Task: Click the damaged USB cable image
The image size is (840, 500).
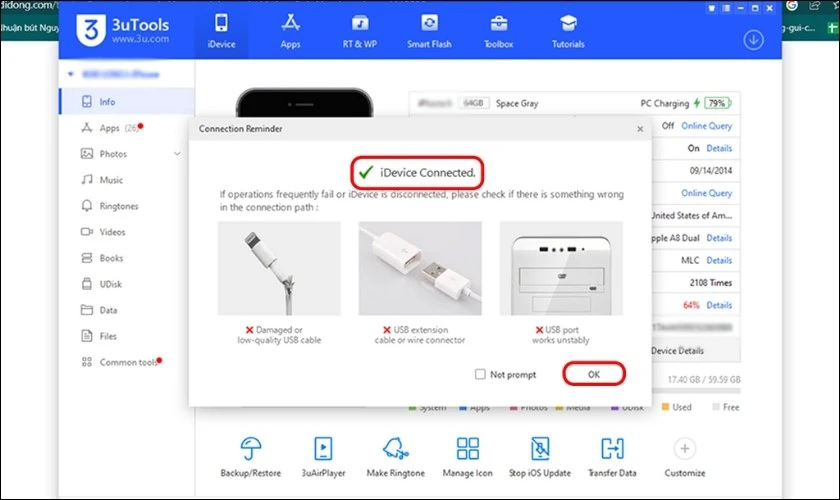Action: coord(279,268)
